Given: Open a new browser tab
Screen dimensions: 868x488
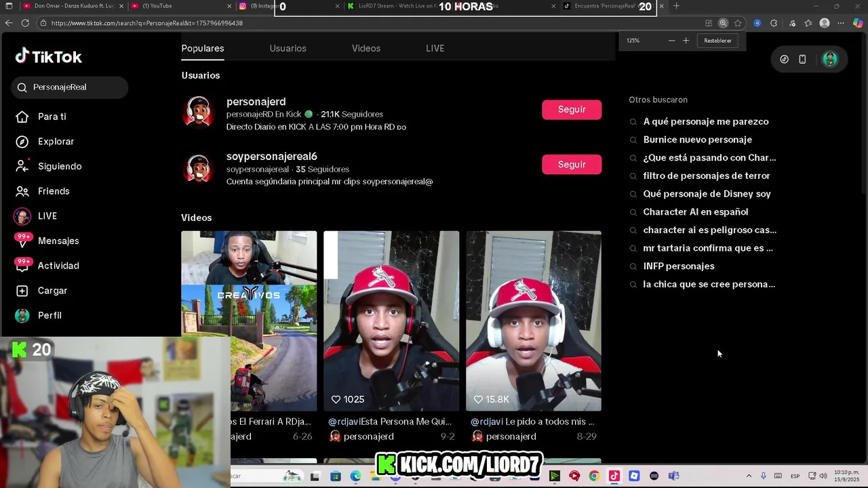Looking at the screenshot, I should (x=676, y=6).
